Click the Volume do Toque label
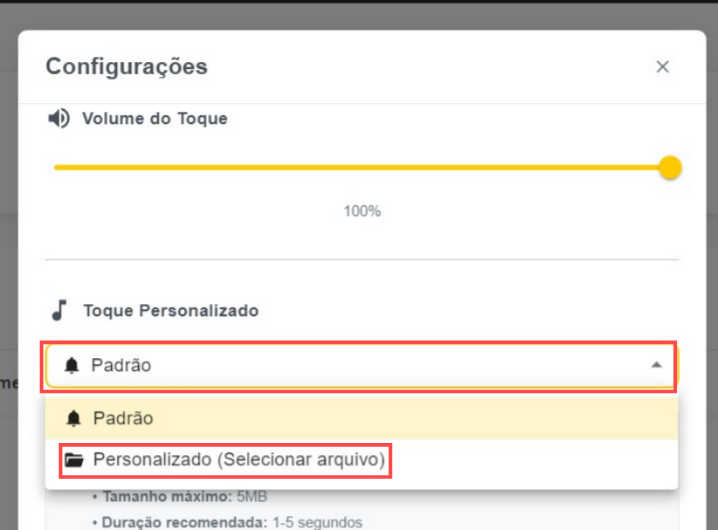This screenshot has width=718, height=530. click(x=155, y=118)
